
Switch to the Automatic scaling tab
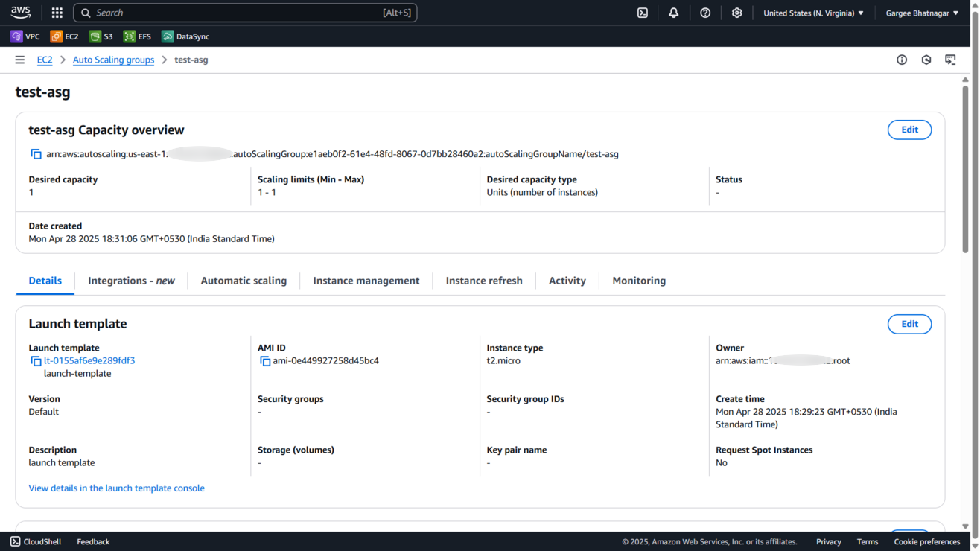tap(244, 281)
